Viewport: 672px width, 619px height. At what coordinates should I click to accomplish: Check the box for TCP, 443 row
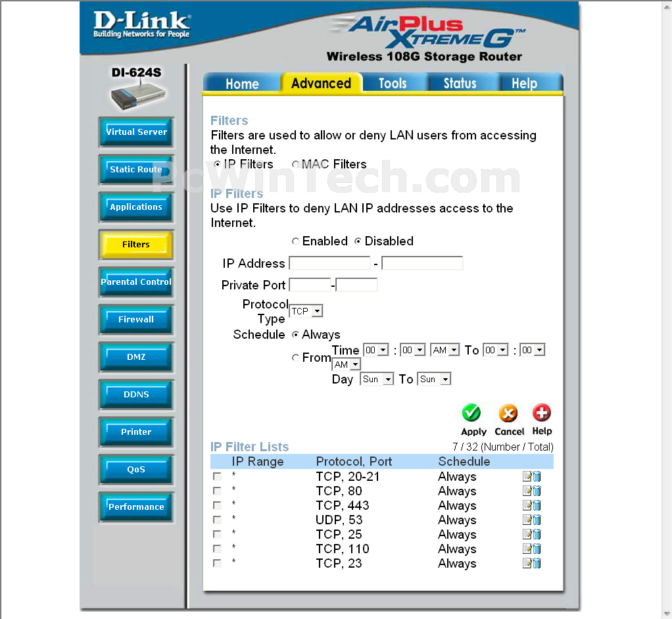pos(217,505)
